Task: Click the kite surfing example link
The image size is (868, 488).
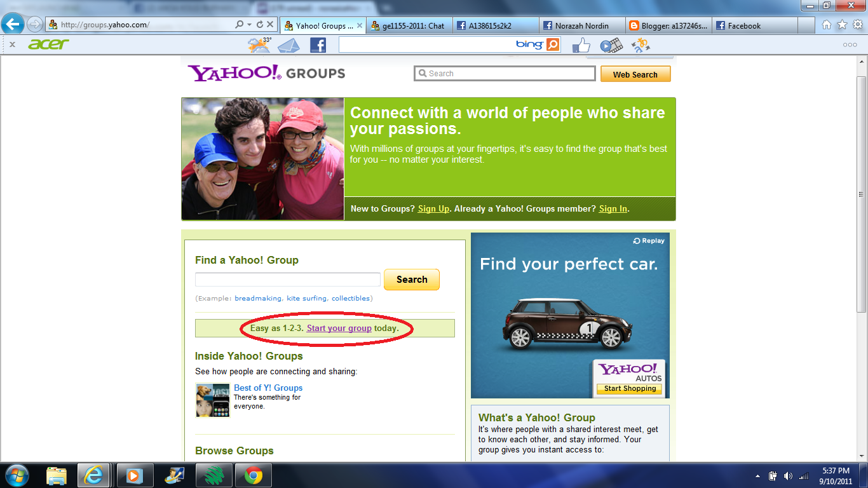Action: tap(307, 298)
